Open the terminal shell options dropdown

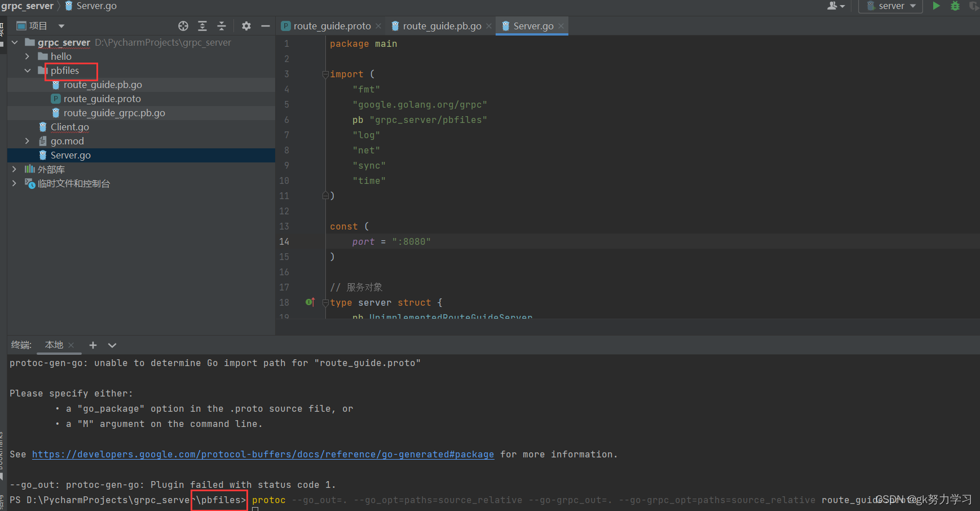pos(112,345)
